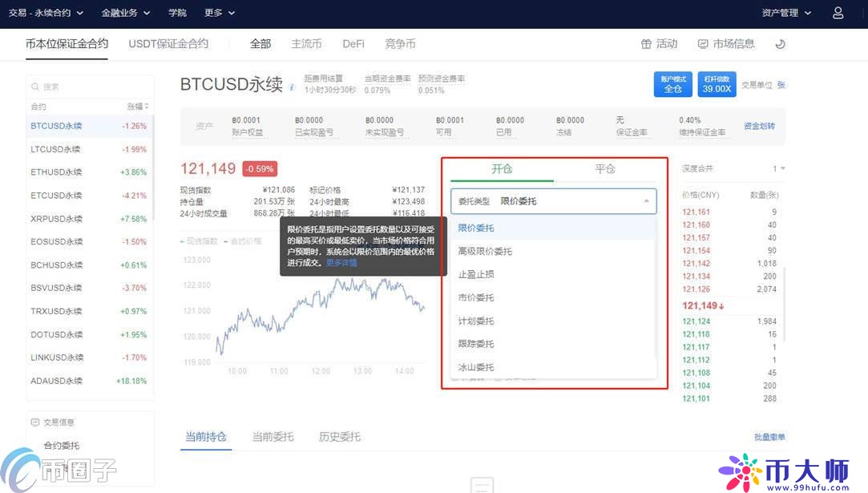The height and width of the screenshot is (493, 868).
Task: Select ETCUSD永续 contract row
Action: [x=90, y=196]
